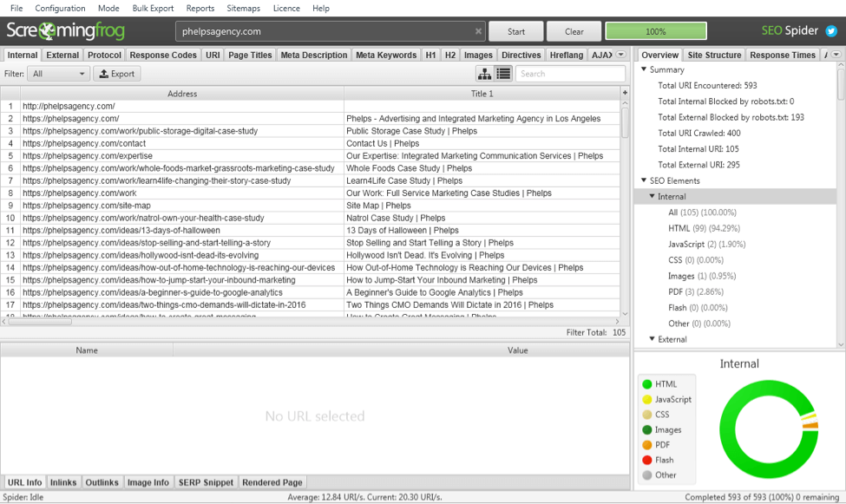Export the current table data
Screen dimensions: 846x504
(117, 74)
